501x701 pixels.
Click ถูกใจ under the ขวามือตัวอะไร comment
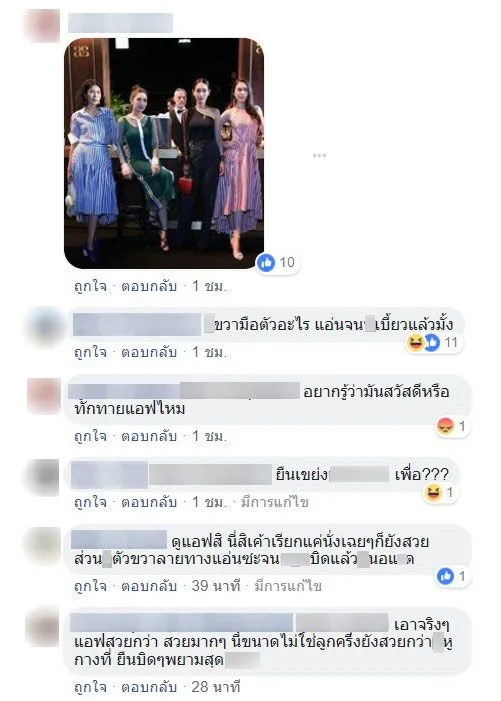(x=90, y=352)
